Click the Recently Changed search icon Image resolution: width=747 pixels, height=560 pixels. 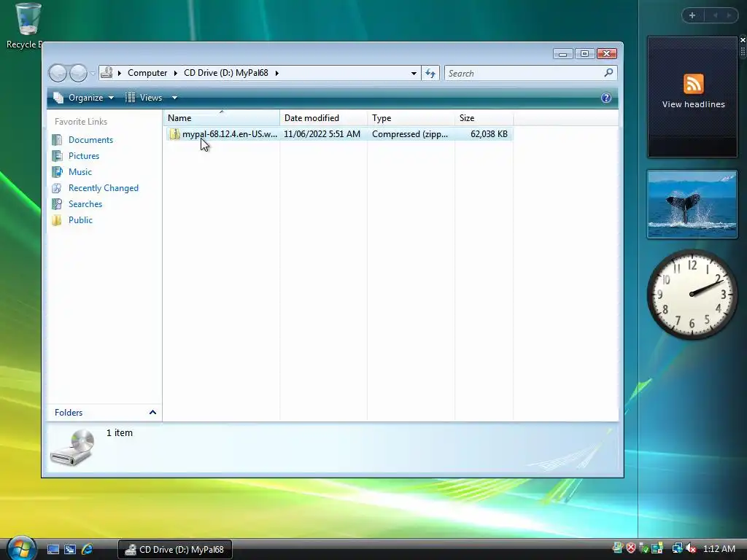tap(57, 188)
